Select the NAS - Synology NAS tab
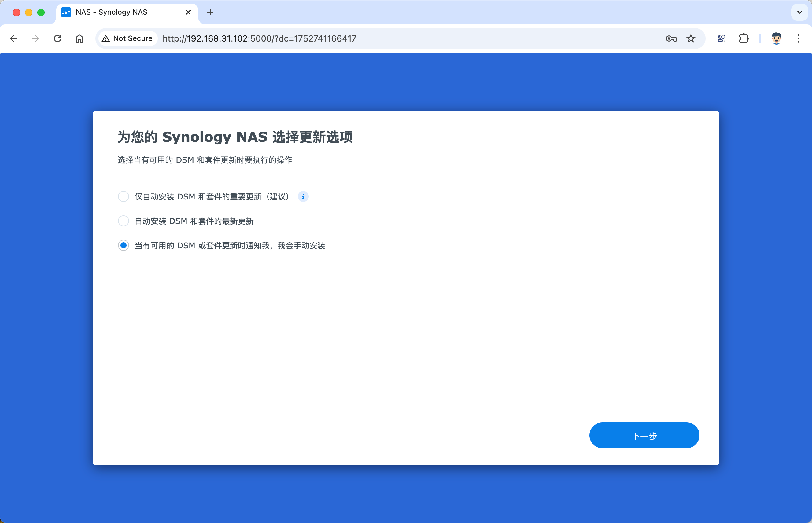 click(127, 12)
